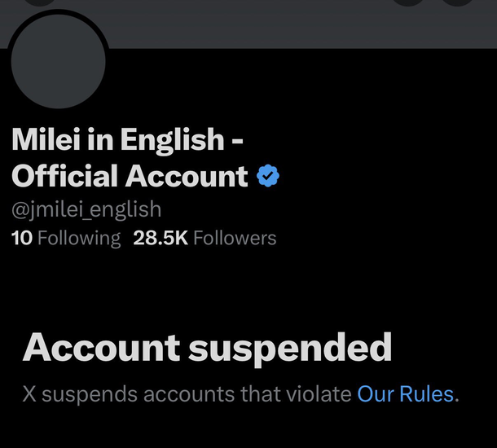
Task: Open the empty profile avatar circle
Action: click(x=59, y=60)
